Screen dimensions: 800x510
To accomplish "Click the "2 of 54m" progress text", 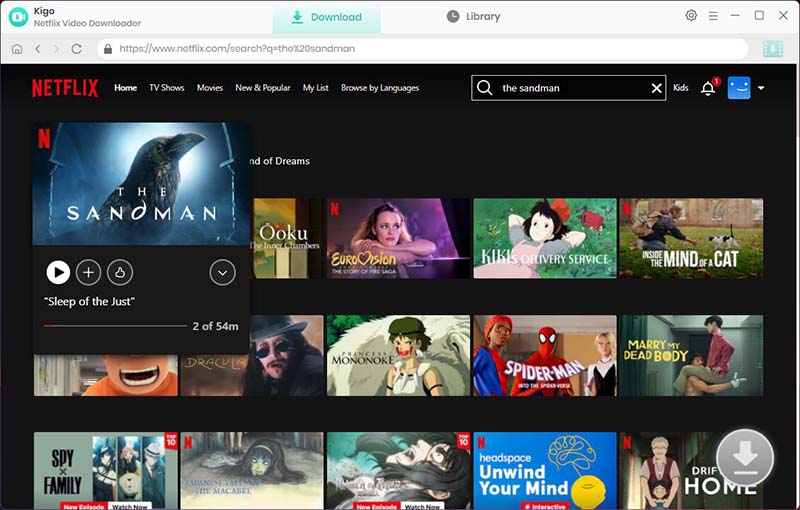I will (215, 326).
